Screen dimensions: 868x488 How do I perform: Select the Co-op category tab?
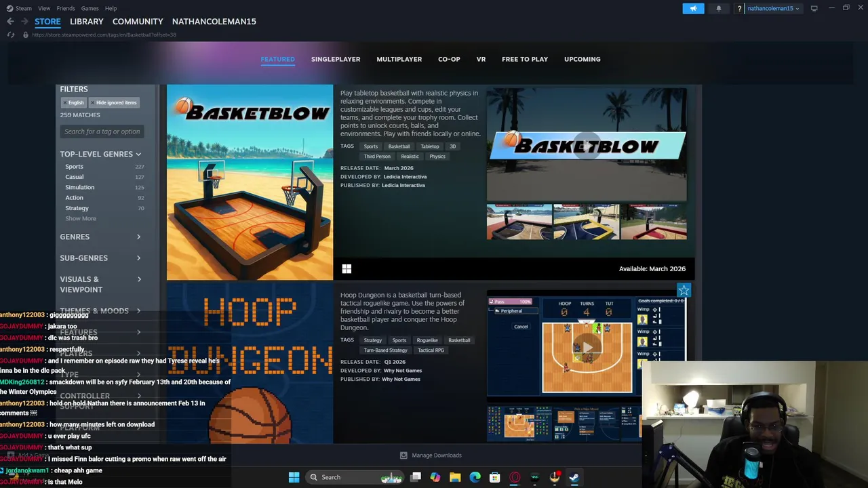tap(449, 59)
